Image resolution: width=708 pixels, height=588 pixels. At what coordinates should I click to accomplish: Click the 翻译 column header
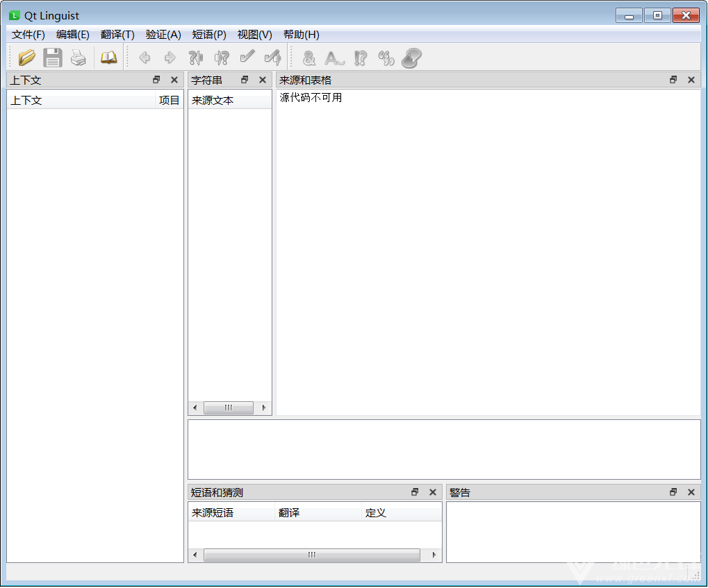point(318,513)
